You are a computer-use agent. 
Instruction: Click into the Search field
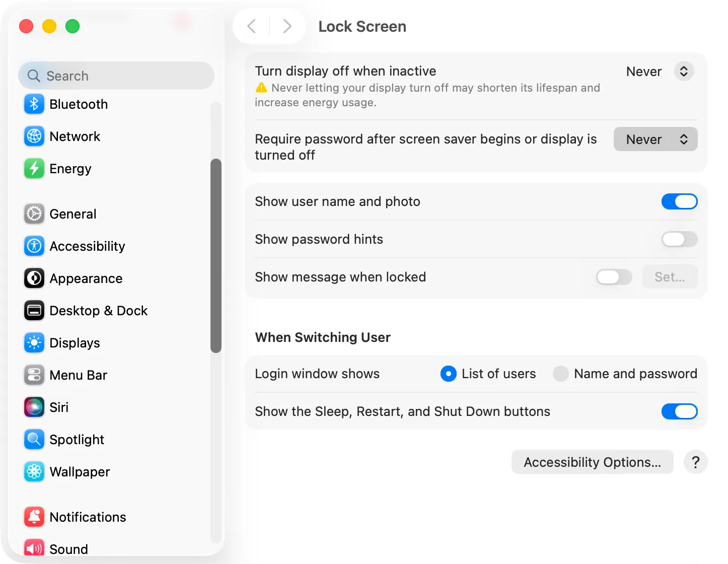tap(116, 76)
